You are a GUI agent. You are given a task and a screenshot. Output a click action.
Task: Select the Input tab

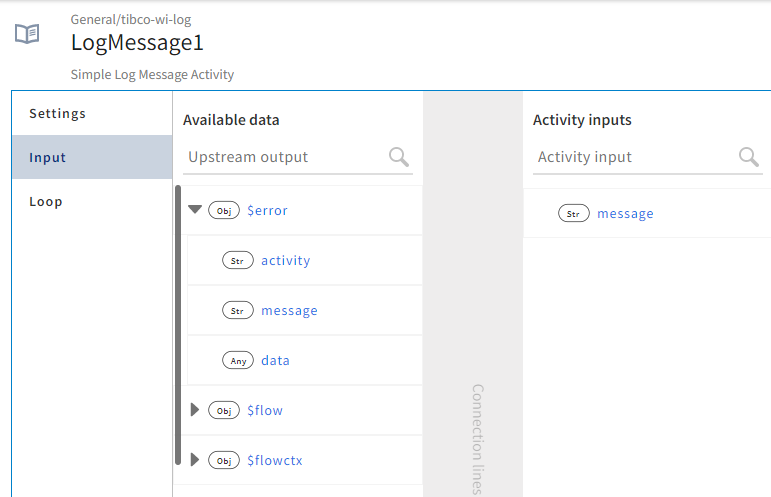(x=48, y=157)
